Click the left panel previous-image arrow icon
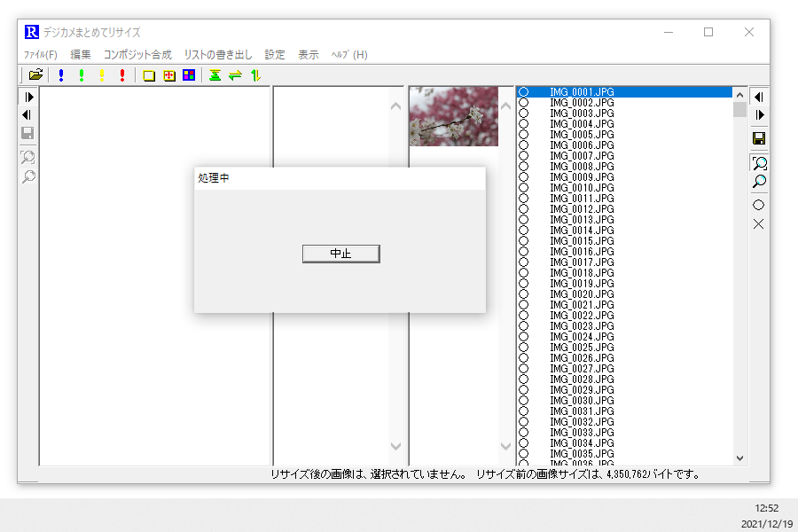Viewport: 798px width, 532px height. click(x=27, y=114)
